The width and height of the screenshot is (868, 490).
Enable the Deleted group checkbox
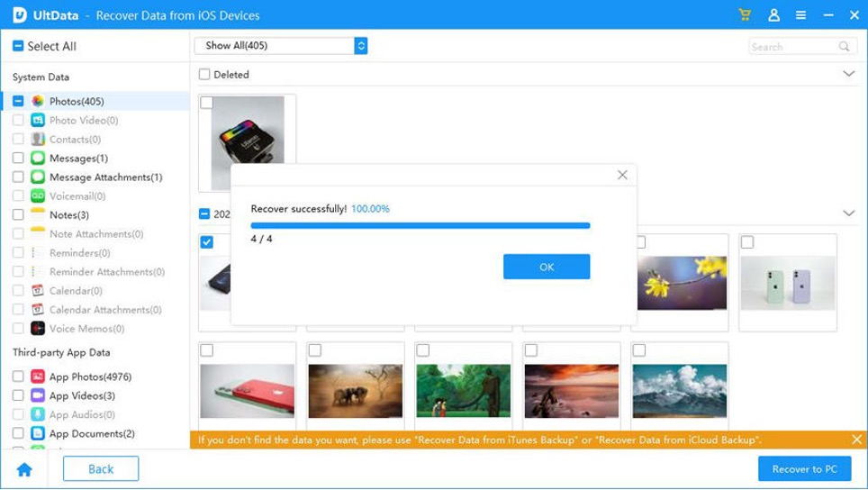tap(204, 75)
